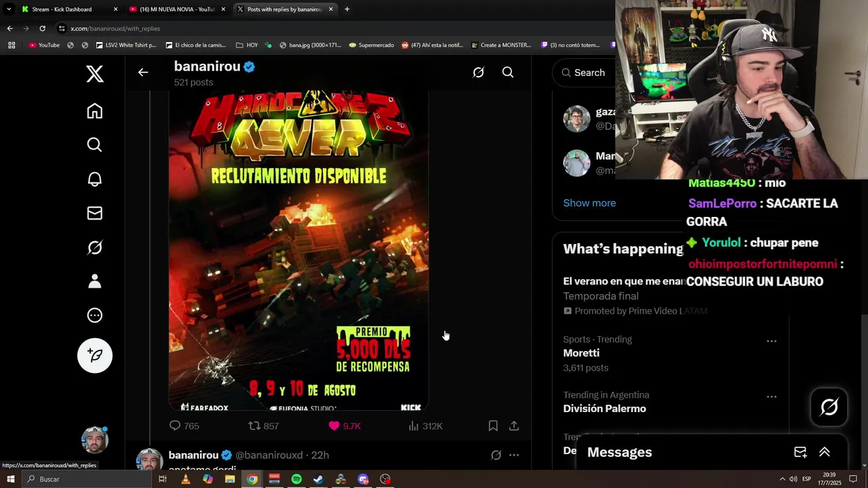Viewport: 868px width, 488px height.
Task: Open promoted El verano trend
Action: (623, 281)
